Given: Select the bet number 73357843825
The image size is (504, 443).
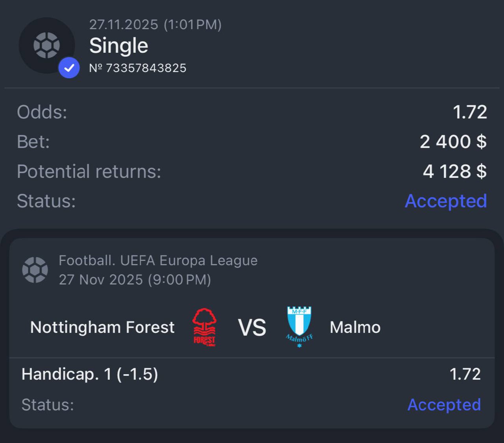Looking at the screenshot, I should pyautogui.click(x=138, y=68).
